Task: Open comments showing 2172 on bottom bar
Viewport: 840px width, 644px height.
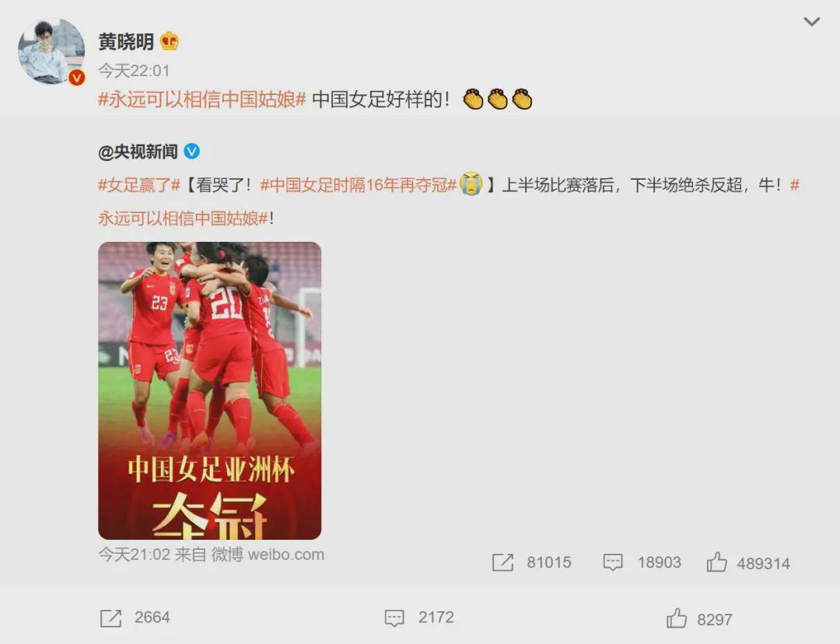Action: (x=394, y=618)
